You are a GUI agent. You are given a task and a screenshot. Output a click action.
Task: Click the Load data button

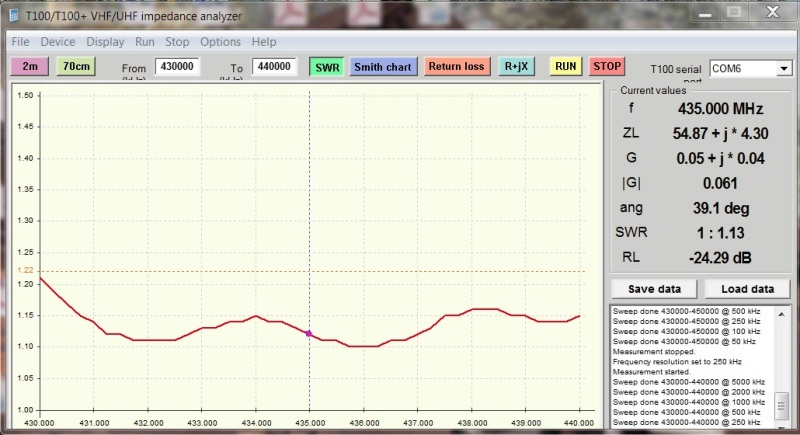(741, 289)
